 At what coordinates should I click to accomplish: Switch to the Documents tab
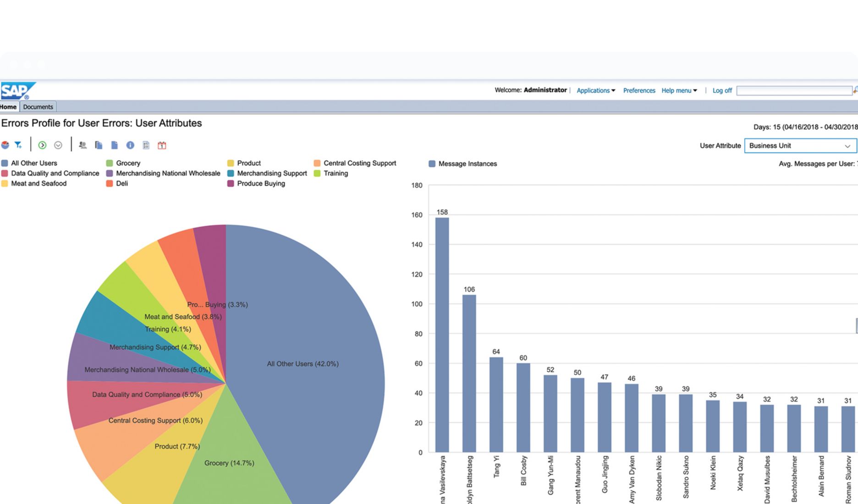38,107
